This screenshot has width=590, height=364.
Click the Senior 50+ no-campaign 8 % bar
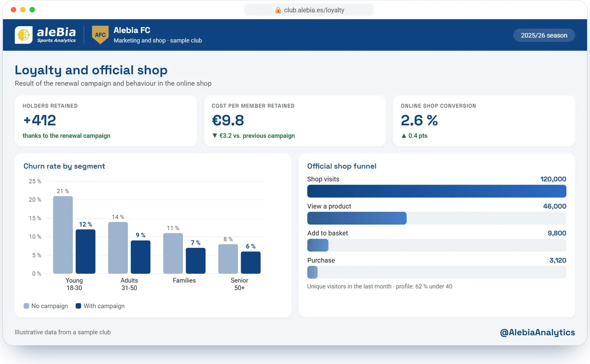point(228,259)
